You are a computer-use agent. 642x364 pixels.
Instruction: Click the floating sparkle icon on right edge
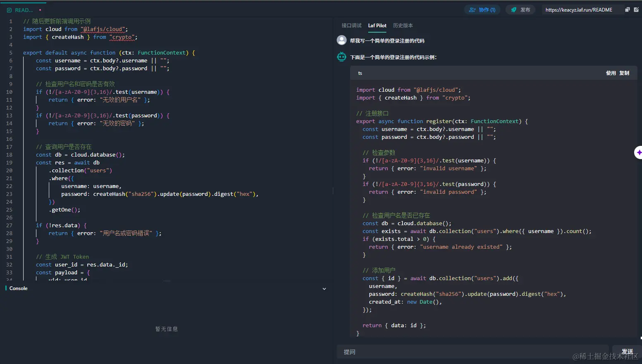coord(639,152)
